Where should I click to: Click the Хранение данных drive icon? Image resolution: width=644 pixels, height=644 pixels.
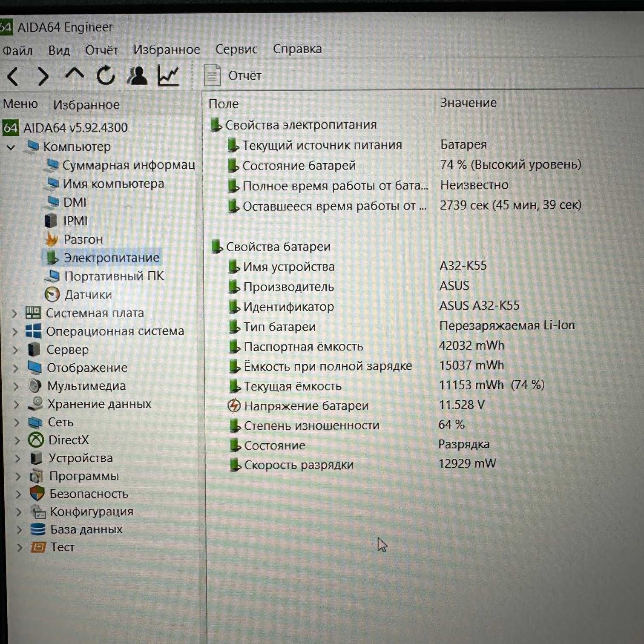pos(36,404)
